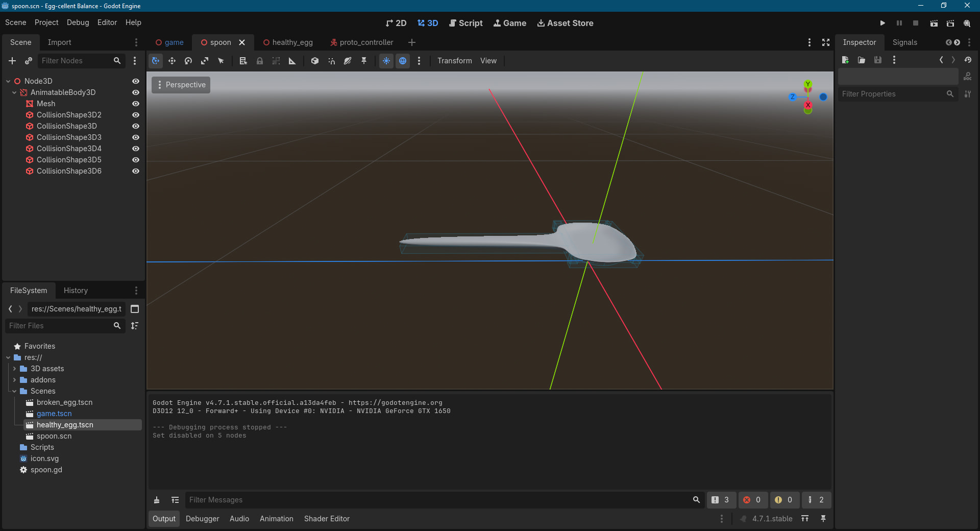Screen dimensions: 980x531
Task: Open the Perspective view menu
Action: (x=181, y=85)
